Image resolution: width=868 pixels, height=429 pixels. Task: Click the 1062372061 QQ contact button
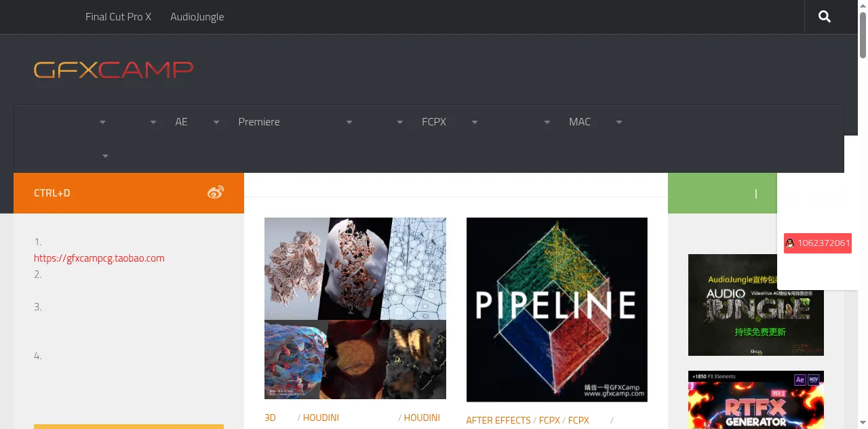point(818,243)
